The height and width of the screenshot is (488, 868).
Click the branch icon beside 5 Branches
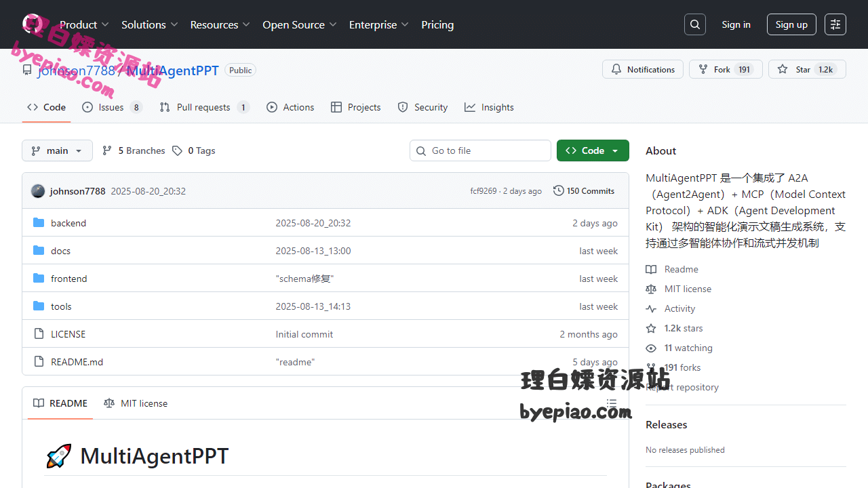pyautogui.click(x=107, y=150)
